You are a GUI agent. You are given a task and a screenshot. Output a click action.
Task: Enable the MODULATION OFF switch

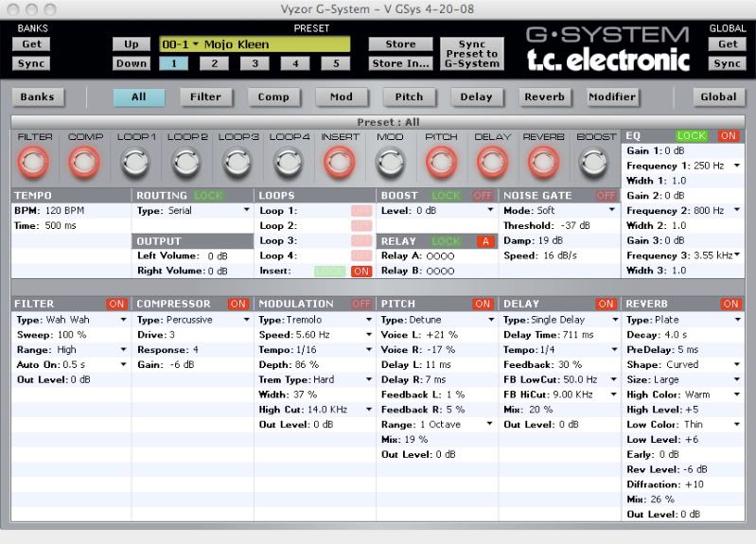point(361,304)
